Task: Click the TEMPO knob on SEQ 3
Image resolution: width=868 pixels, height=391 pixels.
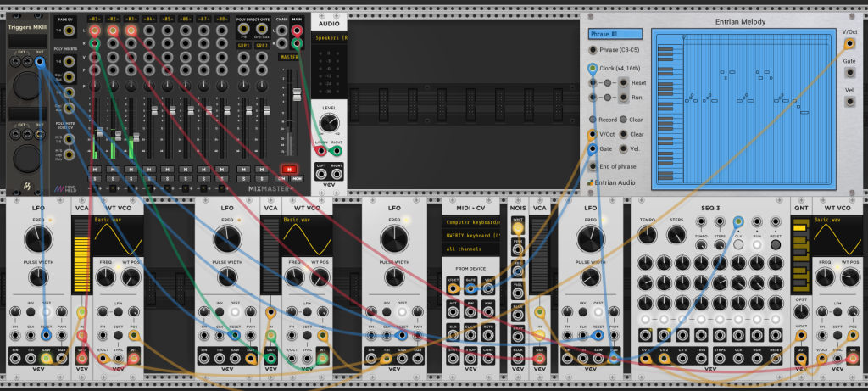Action: (x=647, y=235)
